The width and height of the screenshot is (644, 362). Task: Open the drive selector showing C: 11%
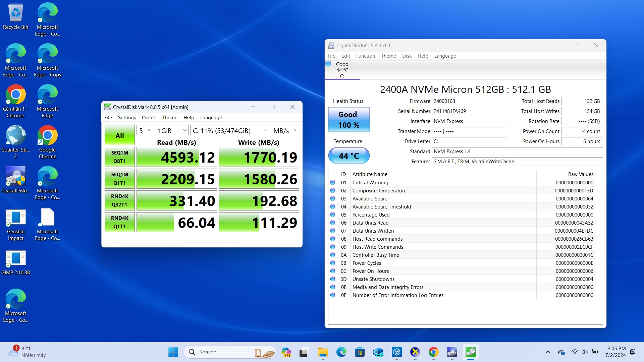coord(230,130)
